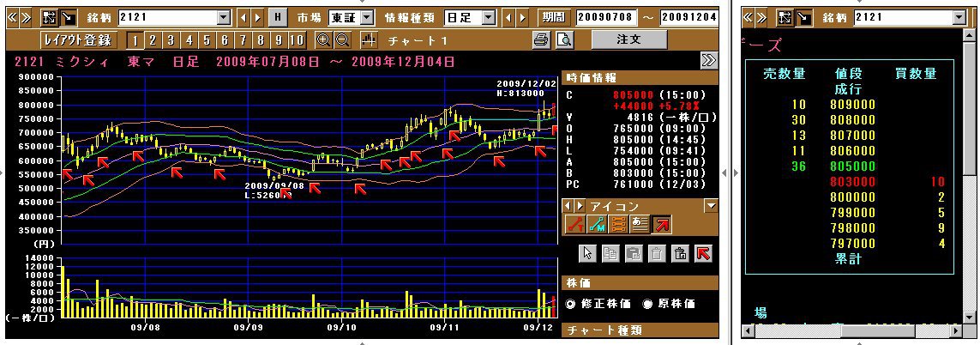Select the red arrow icon tool in palette

click(x=661, y=223)
